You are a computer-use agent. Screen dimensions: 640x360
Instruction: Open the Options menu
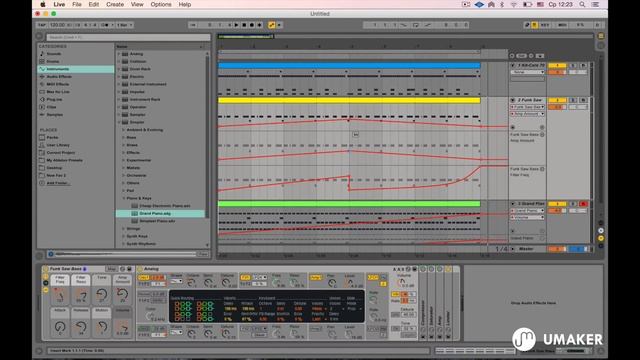tap(161, 4)
